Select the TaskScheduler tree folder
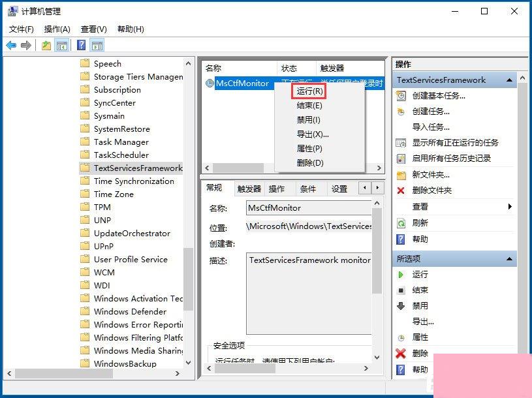This screenshot has height=398, width=532. pyautogui.click(x=121, y=155)
